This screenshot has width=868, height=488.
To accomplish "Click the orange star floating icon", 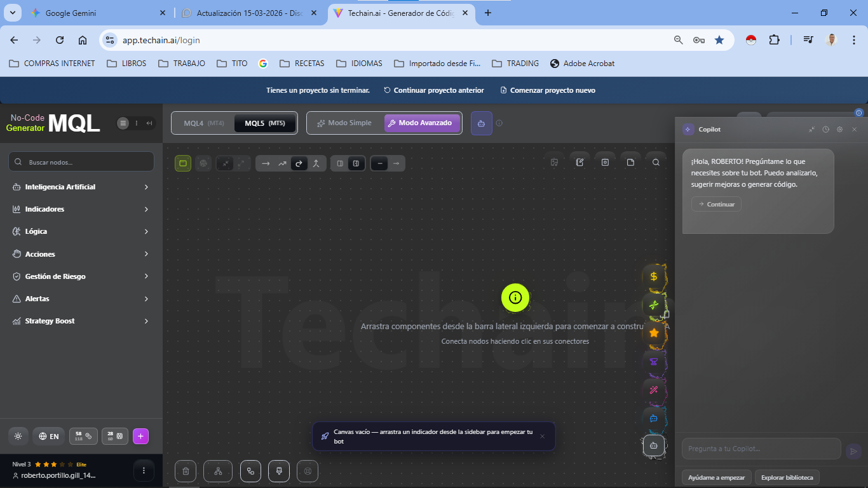I will click(x=653, y=332).
